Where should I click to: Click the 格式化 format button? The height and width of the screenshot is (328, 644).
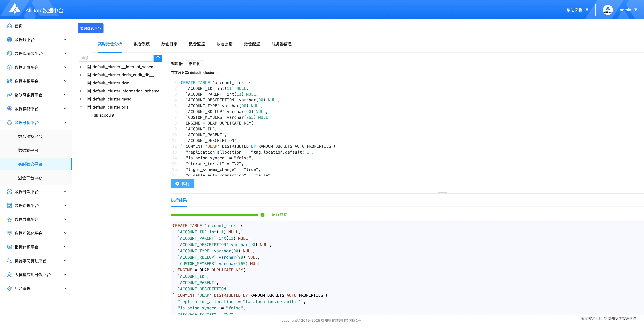point(194,64)
